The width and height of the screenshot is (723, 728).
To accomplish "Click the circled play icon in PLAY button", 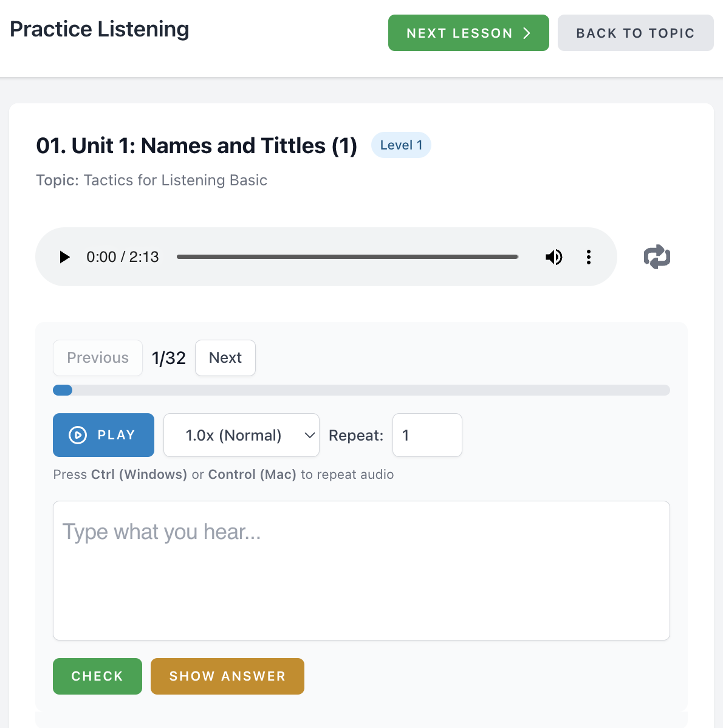I will 78,435.
